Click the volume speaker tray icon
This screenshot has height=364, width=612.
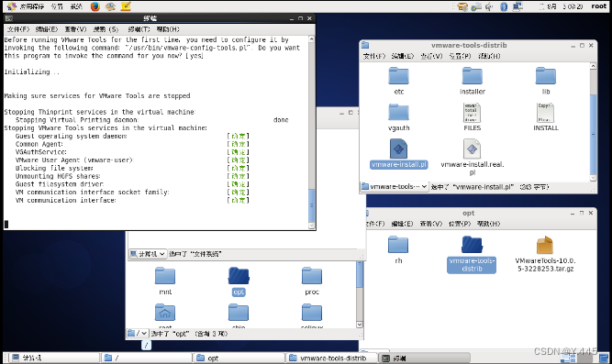tap(489, 6)
